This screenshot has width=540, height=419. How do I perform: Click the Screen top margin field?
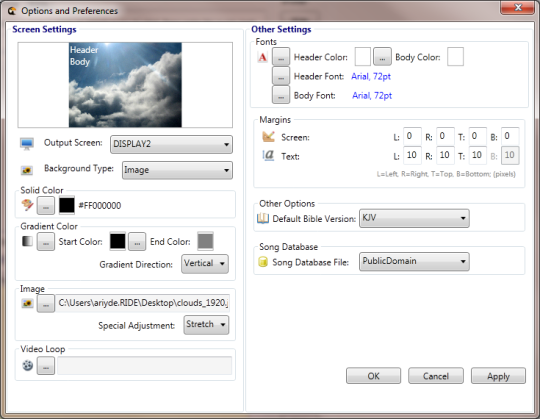pos(477,136)
